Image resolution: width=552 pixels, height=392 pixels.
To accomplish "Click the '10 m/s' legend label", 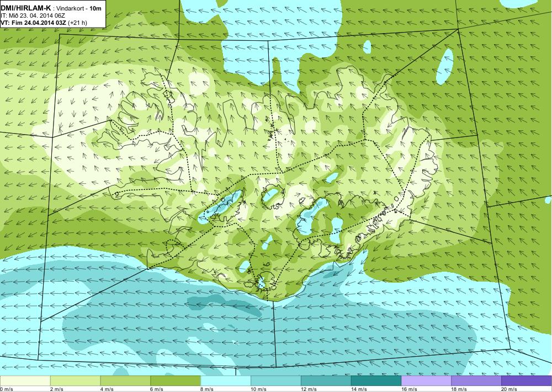I will [259, 389].
